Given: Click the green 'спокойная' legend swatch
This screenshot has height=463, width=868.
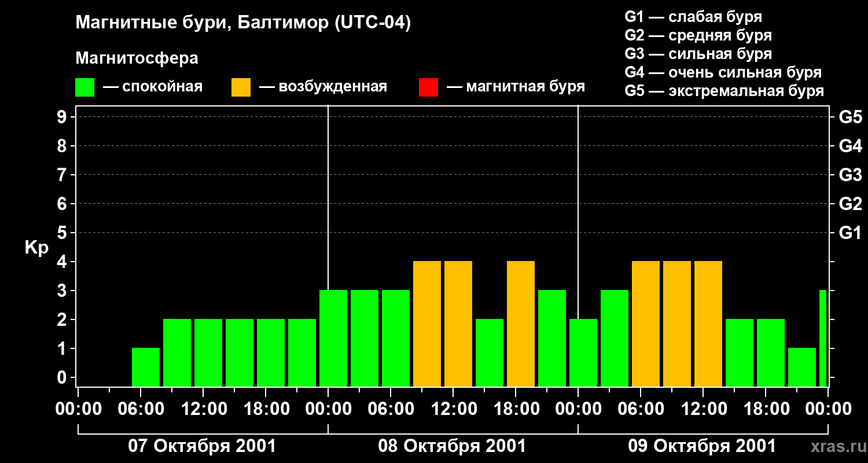Looking at the screenshot, I should pyautogui.click(x=84, y=87).
